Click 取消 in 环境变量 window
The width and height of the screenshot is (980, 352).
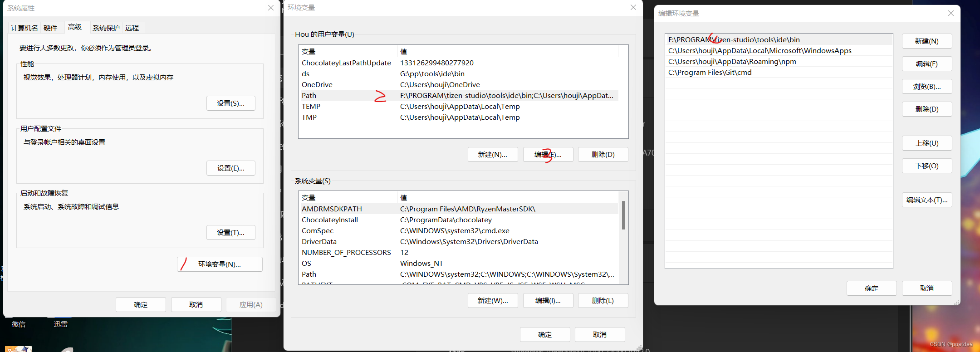tap(600, 335)
